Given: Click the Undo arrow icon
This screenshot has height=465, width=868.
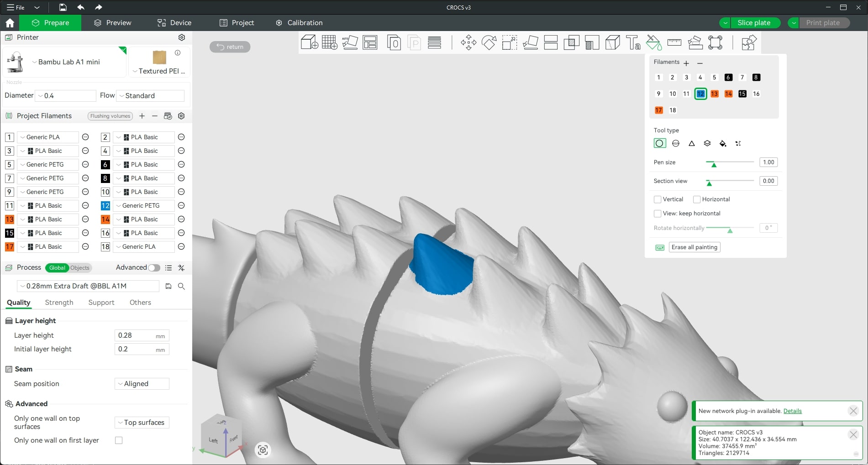Looking at the screenshot, I should click(81, 7).
